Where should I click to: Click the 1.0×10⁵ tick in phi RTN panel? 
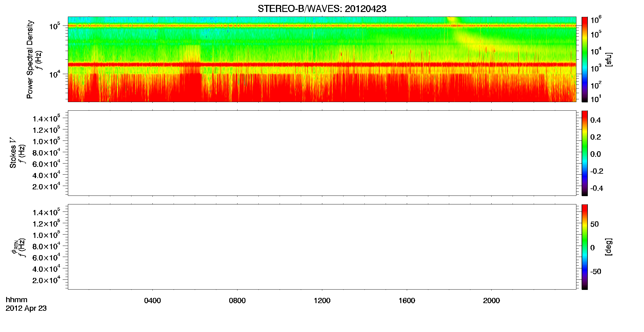pos(46,235)
